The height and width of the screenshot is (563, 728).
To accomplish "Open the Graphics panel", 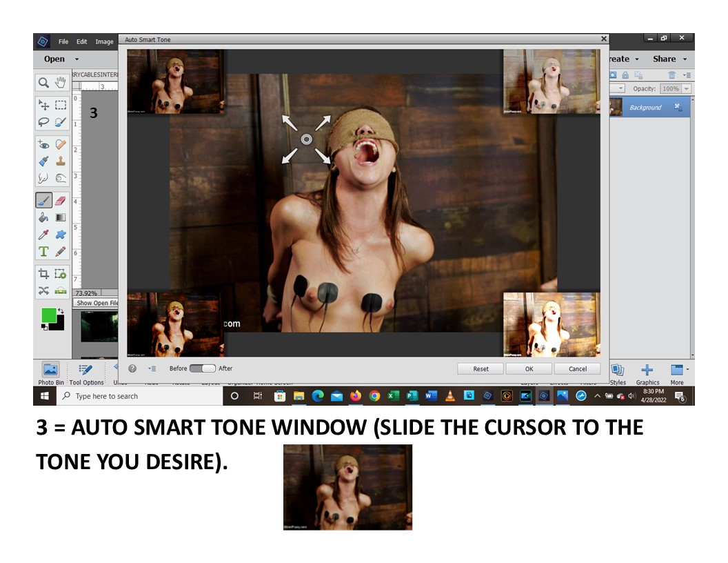I will (x=647, y=373).
